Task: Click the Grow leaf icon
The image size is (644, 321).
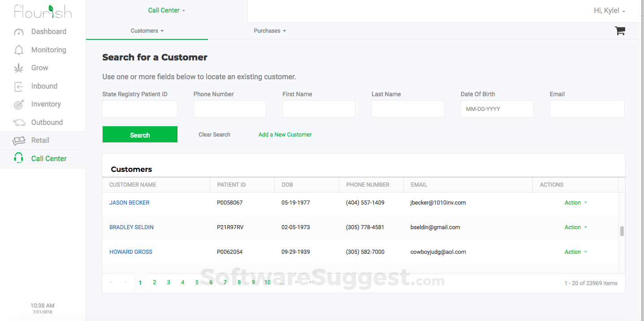Action: (18, 68)
